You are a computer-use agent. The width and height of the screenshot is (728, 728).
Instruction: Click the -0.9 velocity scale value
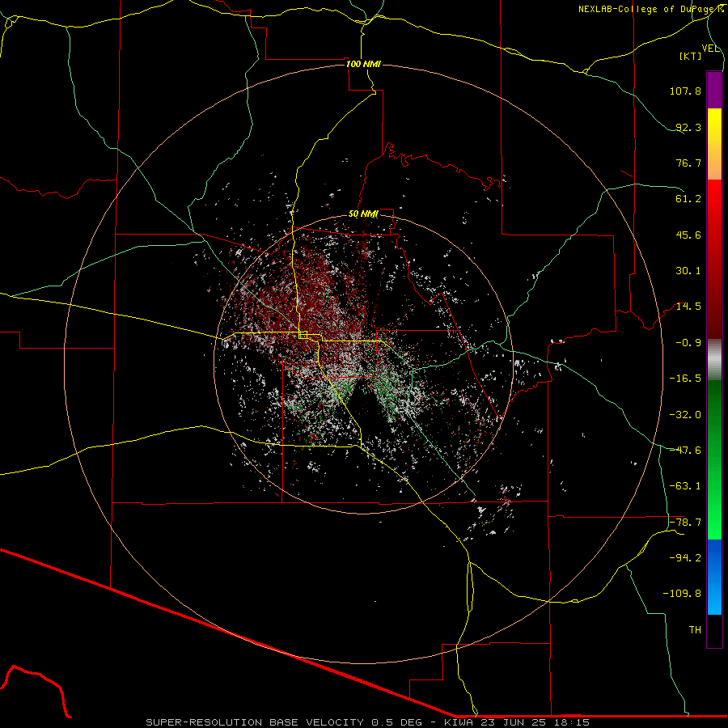[688, 343]
